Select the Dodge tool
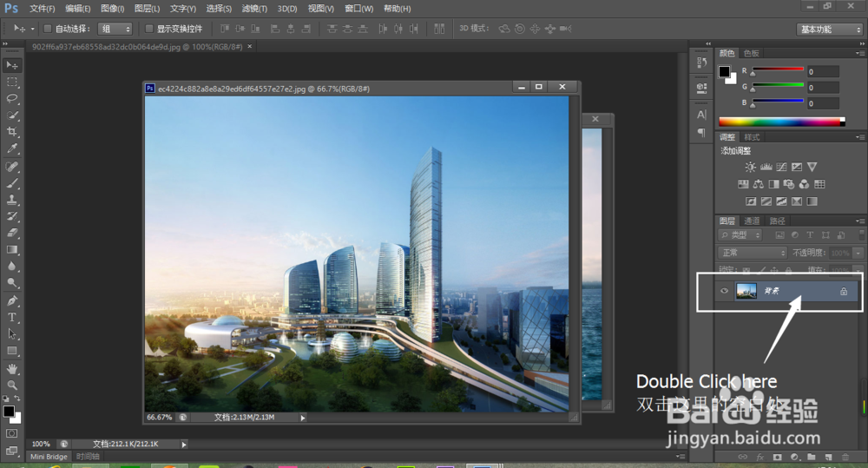The width and height of the screenshot is (868, 468). coord(11,283)
